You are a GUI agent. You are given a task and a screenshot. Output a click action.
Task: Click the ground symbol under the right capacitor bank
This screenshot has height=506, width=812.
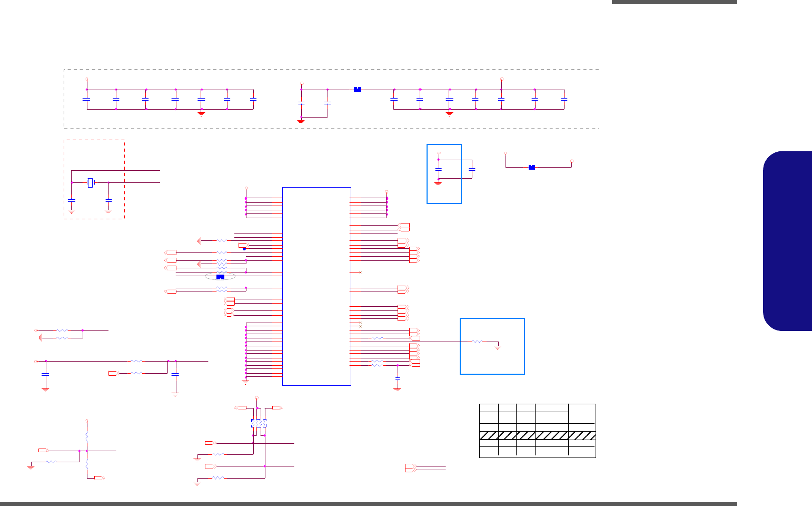[x=449, y=113]
